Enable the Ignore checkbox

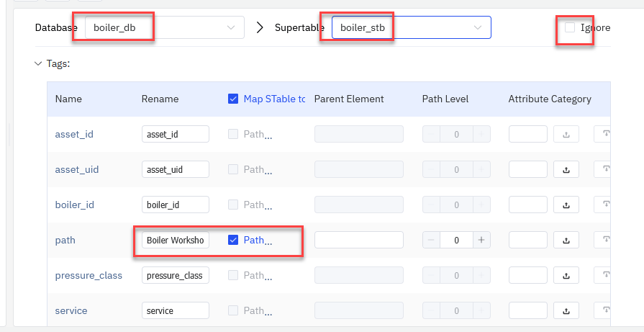(570, 27)
